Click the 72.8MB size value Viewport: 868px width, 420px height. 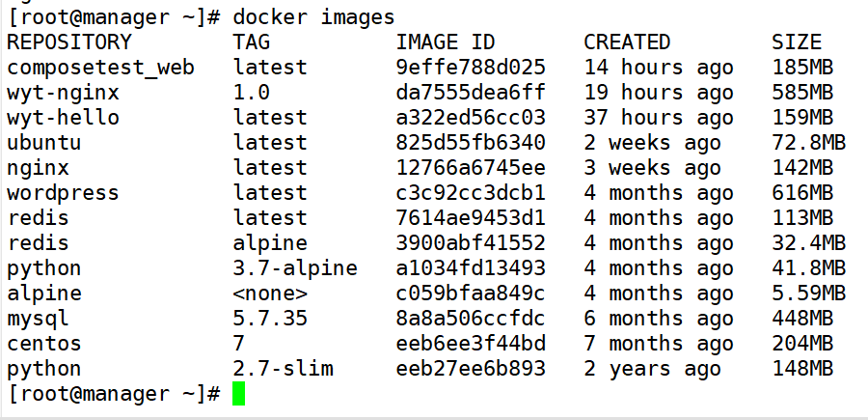click(809, 142)
